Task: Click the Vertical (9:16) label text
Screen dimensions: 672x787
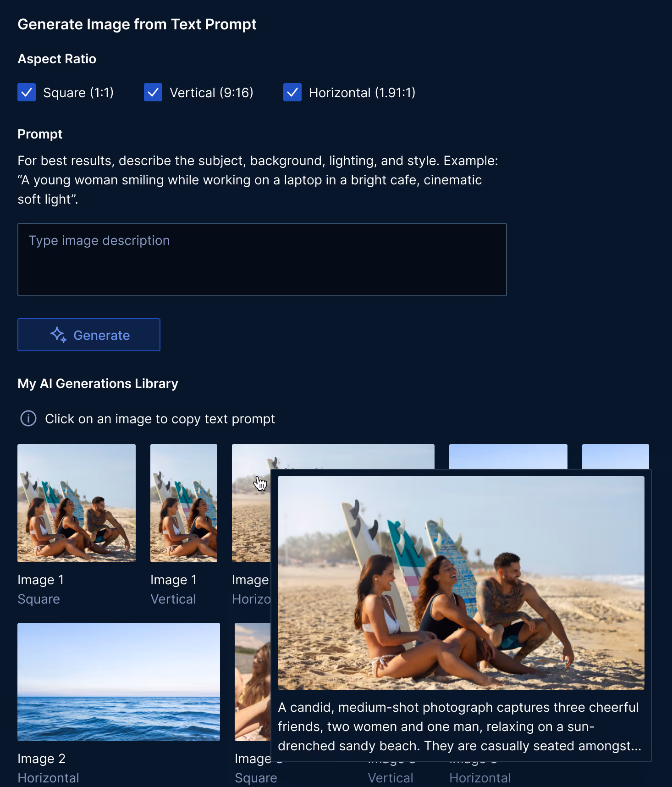Action: pyautogui.click(x=211, y=93)
